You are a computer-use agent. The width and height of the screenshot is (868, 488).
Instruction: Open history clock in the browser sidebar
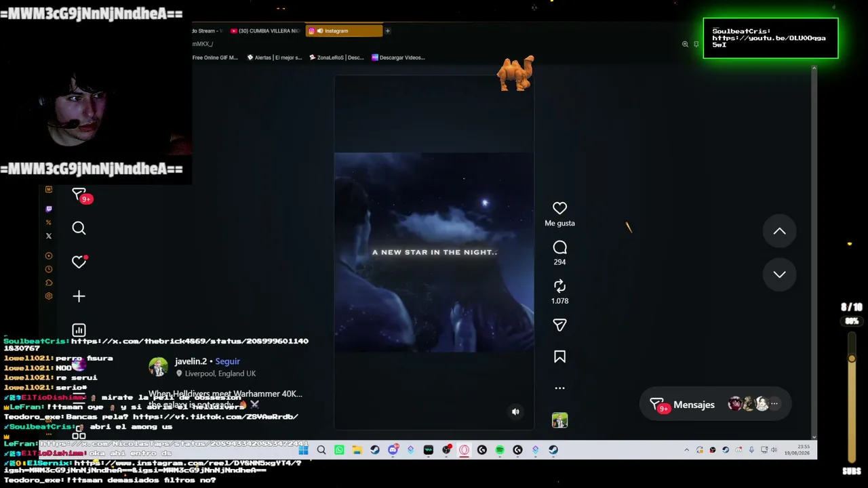coord(48,269)
